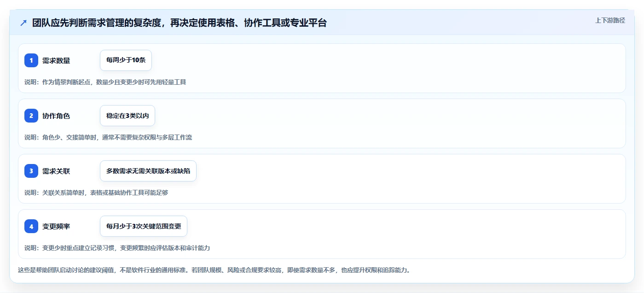
Task: Click the note about 版本和审计能力
Action: 117,248
